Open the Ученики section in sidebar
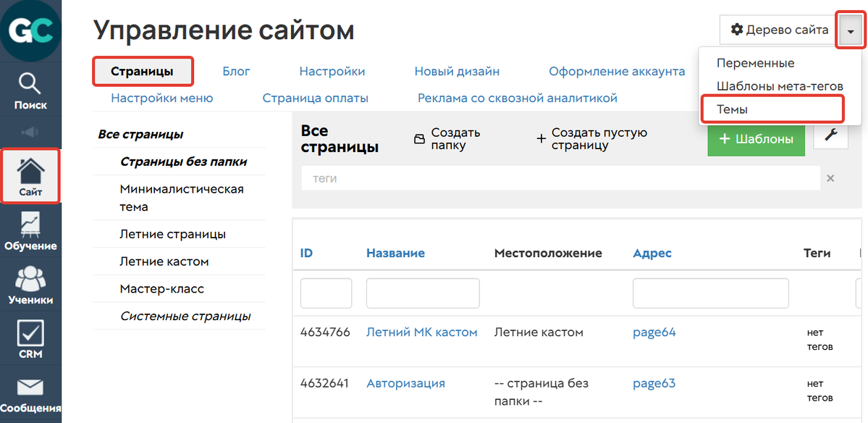868x423 pixels. [30, 285]
